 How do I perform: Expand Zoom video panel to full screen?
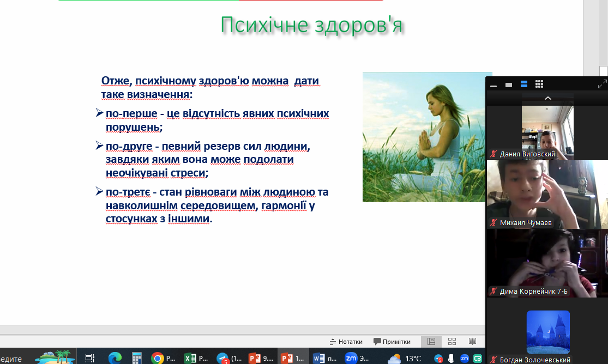pyautogui.click(x=602, y=84)
